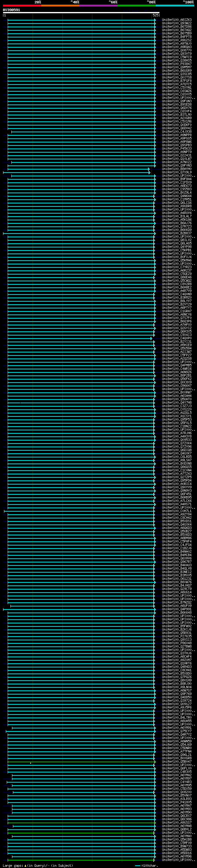Select hit label UniRef100_Q967R7
The width and height of the screenshot is (197, 868).
point(177,562)
